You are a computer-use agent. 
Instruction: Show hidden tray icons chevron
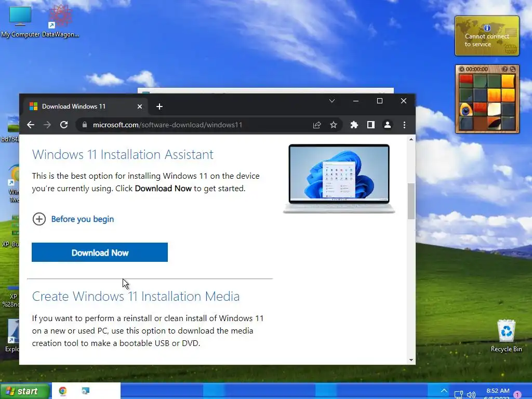tap(444, 391)
